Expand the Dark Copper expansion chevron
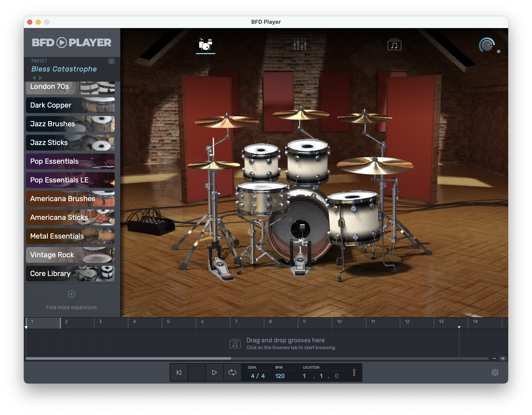532x415 pixels. (x=106, y=107)
